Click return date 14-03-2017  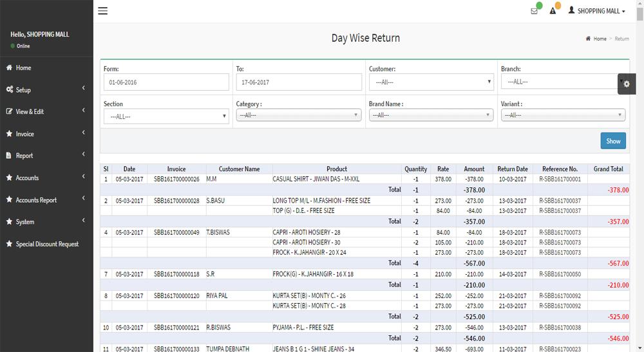(x=513, y=274)
